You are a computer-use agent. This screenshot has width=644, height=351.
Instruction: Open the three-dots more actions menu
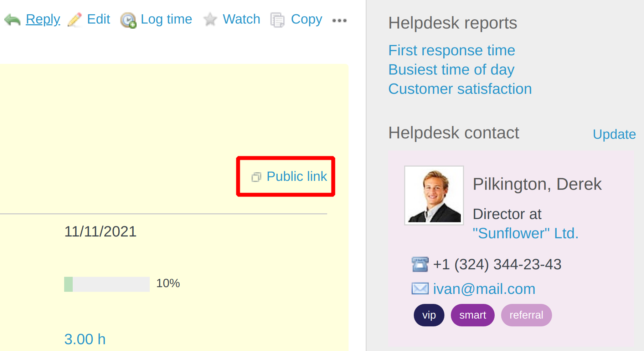pos(339,21)
